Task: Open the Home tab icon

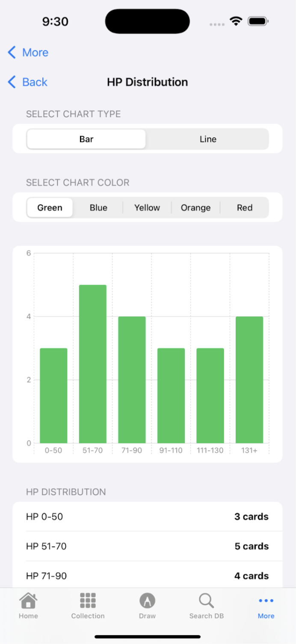Action: (x=28, y=600)
